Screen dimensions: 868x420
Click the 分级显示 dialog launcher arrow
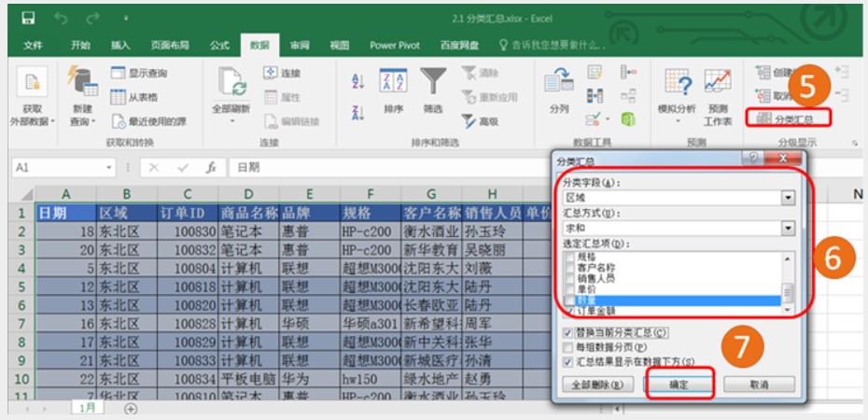(x=854, y=144)
